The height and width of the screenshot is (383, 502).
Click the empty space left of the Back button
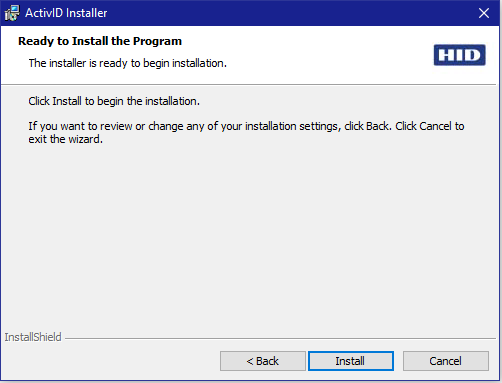(110, 361)
